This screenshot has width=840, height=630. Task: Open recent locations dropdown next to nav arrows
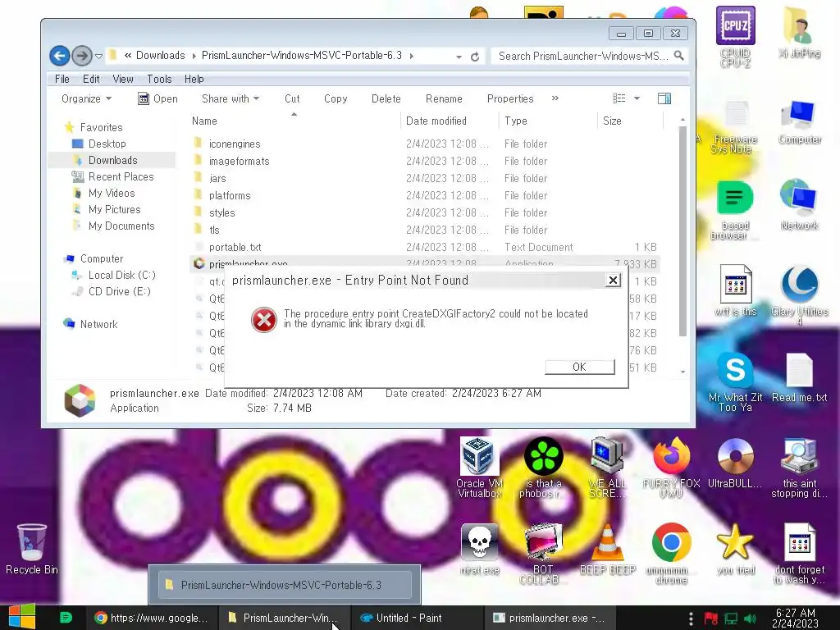[x=98, y=56]
